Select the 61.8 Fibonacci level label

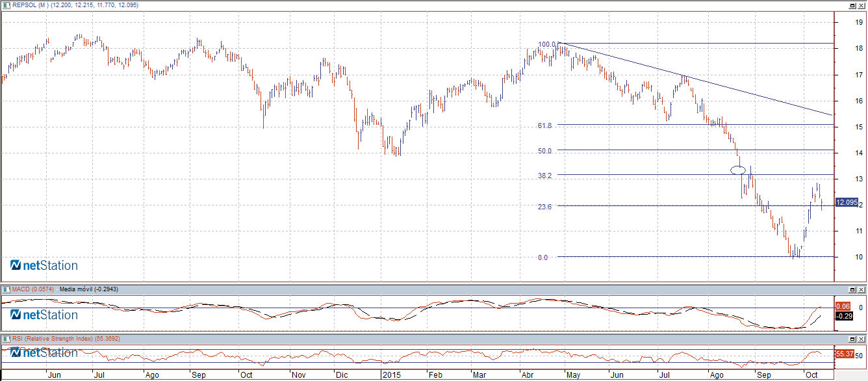(x=544, y=125)
